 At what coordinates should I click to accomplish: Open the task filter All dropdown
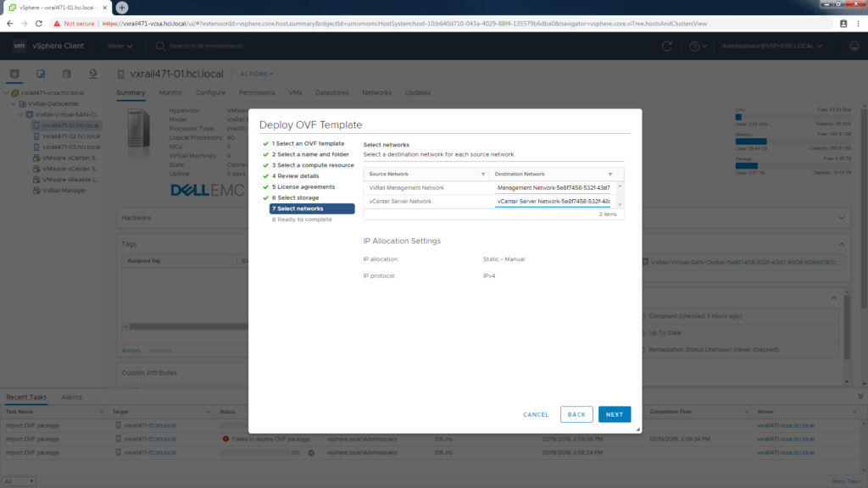[19, 481]
